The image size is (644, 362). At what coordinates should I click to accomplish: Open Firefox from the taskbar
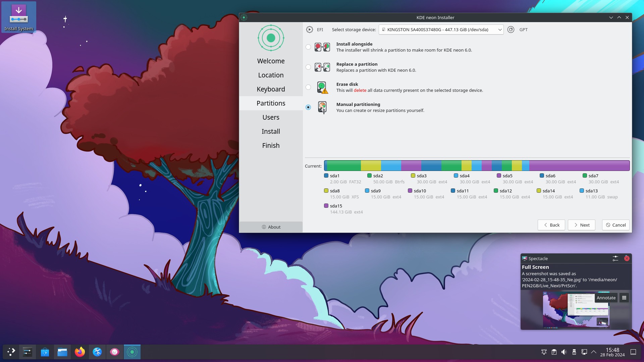pyautogui.click(x=80, y=352)
